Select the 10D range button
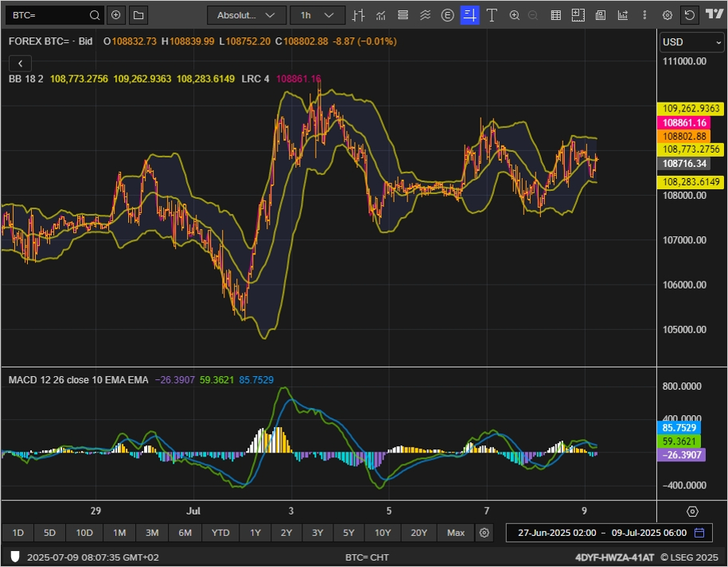Viewport: 728px width, 567px height. 84,533
